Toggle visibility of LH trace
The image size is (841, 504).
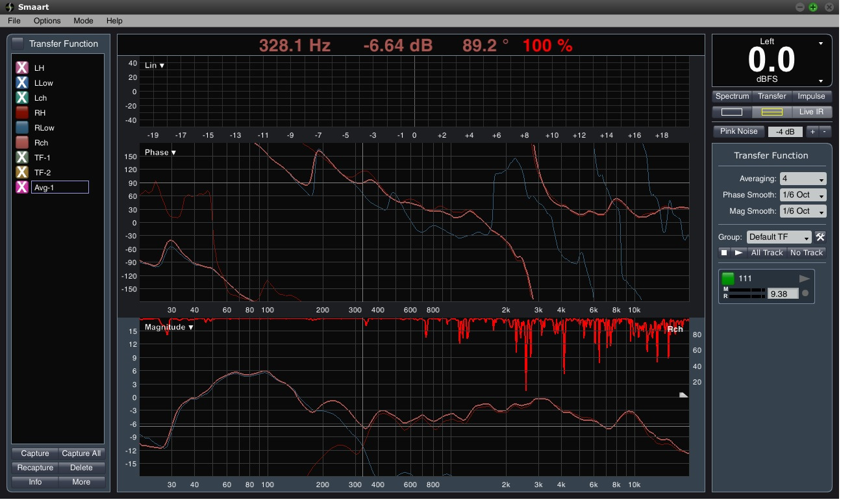pos(22,68)
